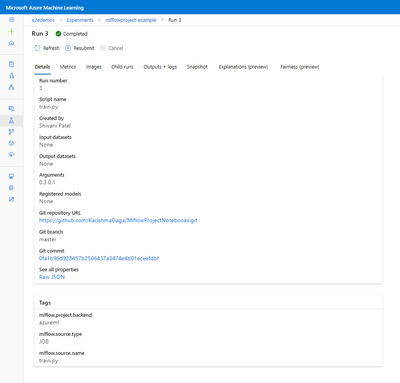Viewport: 400px width, 383px height.
Task: Switch to the Explanations (preview) tab
Action: tap(243, 67)
